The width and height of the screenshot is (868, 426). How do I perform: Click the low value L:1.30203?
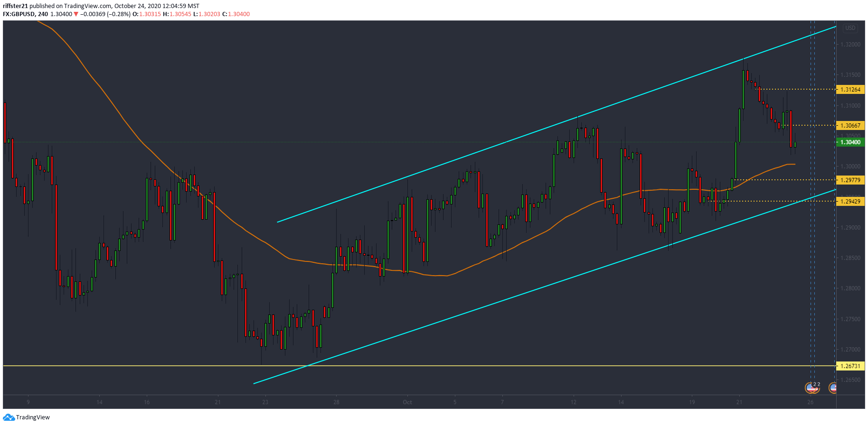(x=207, y=14)
